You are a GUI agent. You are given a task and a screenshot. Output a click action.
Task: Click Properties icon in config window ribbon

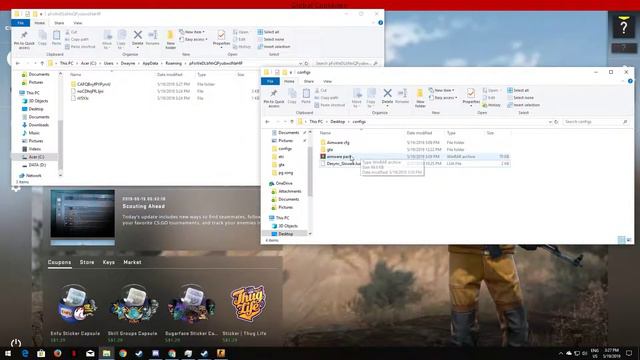pyautogui.click(x=471, y=96)
